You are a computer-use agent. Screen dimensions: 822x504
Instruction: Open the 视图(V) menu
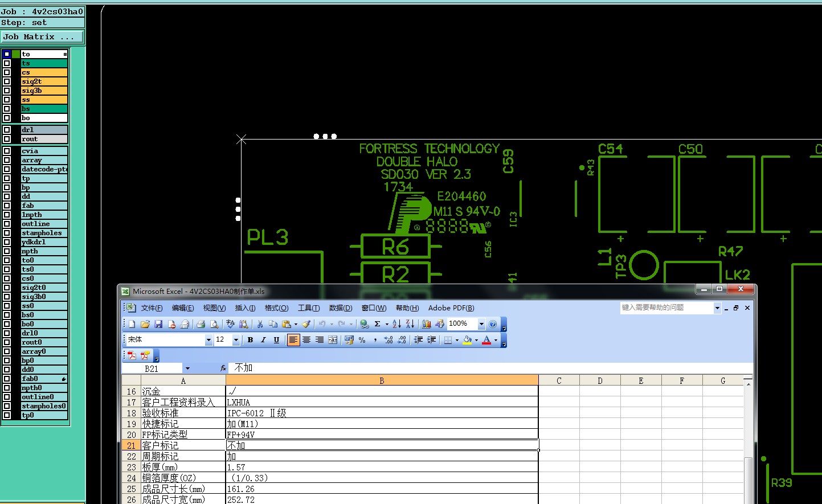tap(214, 308)
